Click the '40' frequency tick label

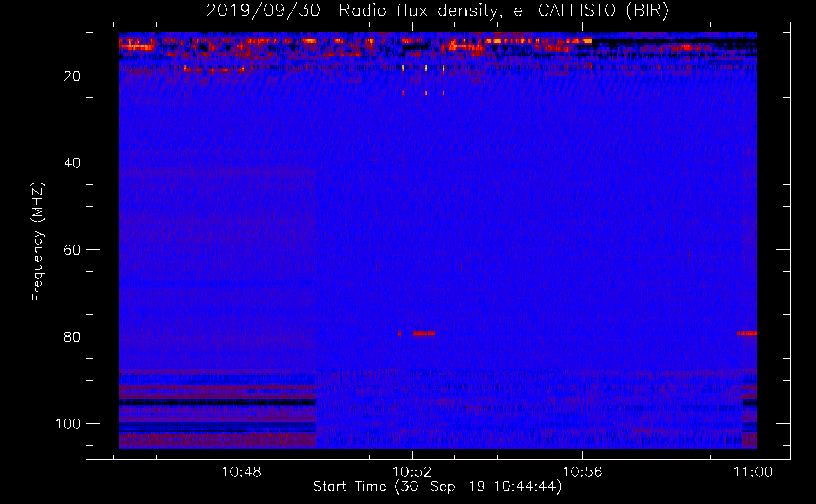coord(73,163)
